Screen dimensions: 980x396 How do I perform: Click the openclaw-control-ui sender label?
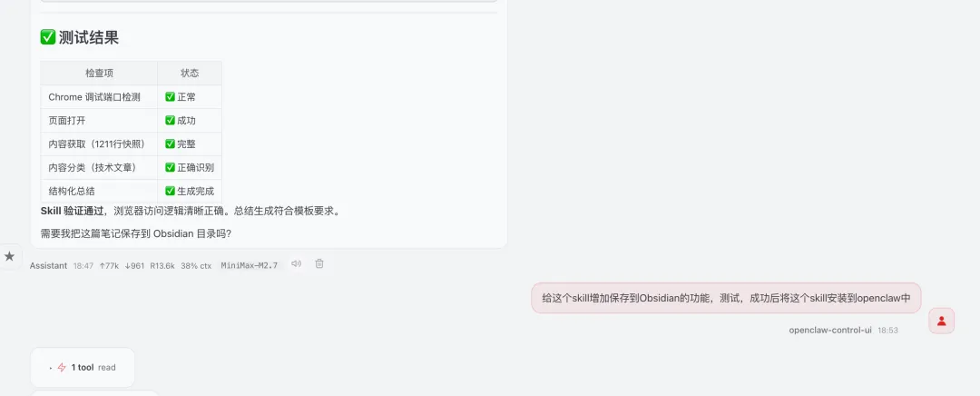tap(830, 330)
